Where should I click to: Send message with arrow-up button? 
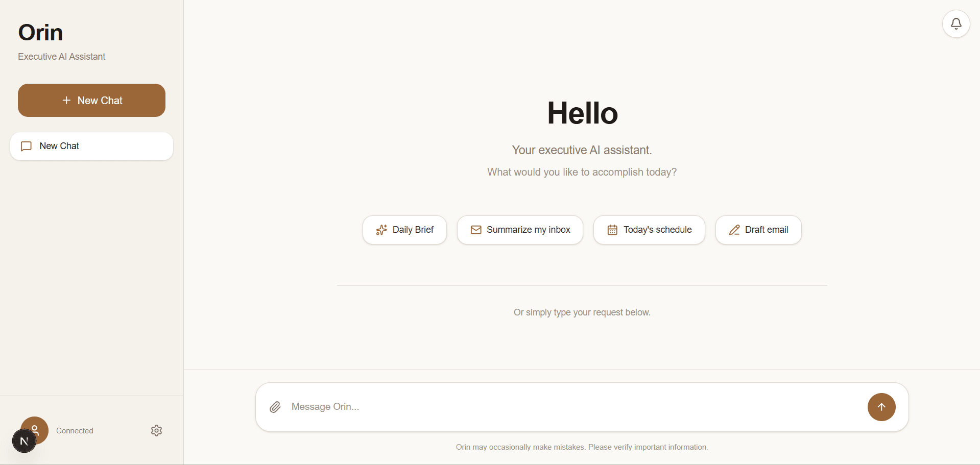pyautogui.click(x=881, y=407)
